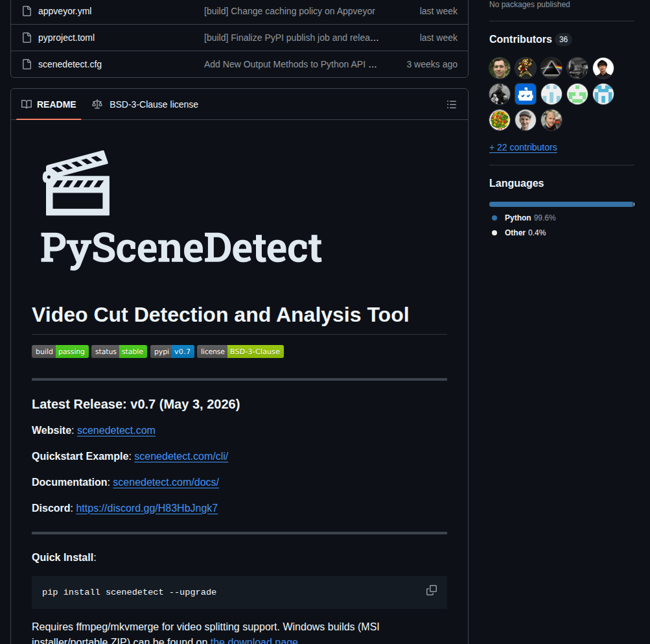Open the bright blue identicon avatar
The width and height of the screenshot is (650, 644).
(603, 94)
